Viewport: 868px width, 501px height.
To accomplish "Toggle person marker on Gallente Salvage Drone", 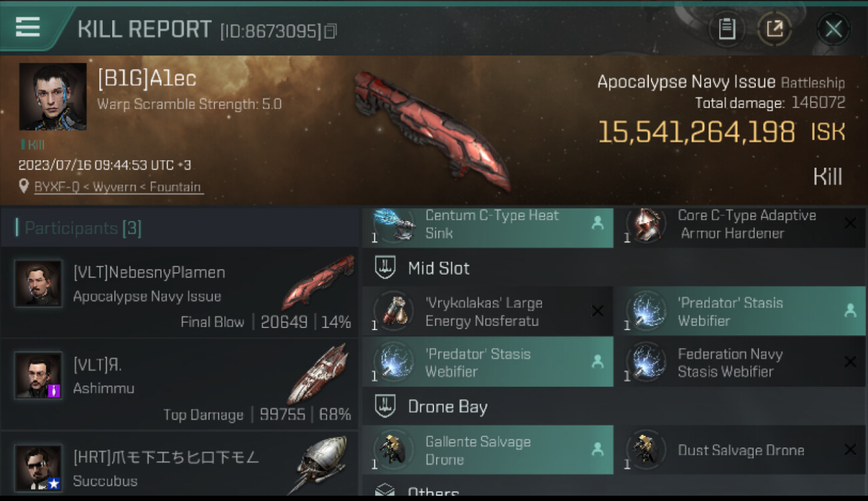I will point(598,450).
